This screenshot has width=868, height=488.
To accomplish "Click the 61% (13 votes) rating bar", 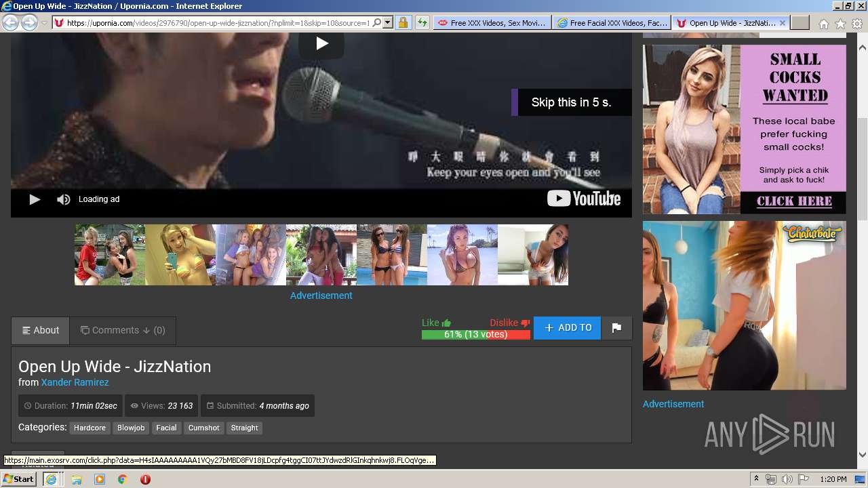I will [475, 335].
